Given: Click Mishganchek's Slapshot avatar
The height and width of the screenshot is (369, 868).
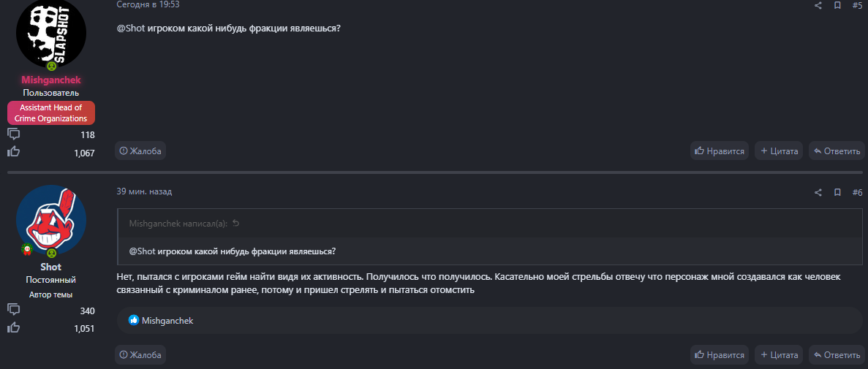Looking at the screenshot, I should 51,34.
